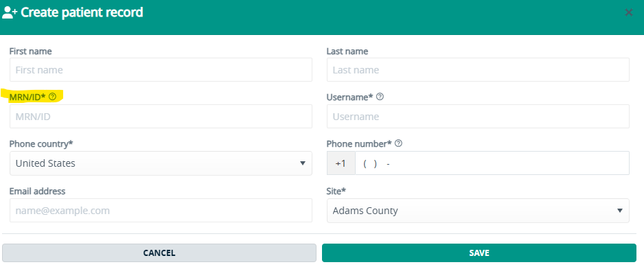The height and width of the screenshot is (269, 644).
Task: Click into the Username text field
Action: 478,117
